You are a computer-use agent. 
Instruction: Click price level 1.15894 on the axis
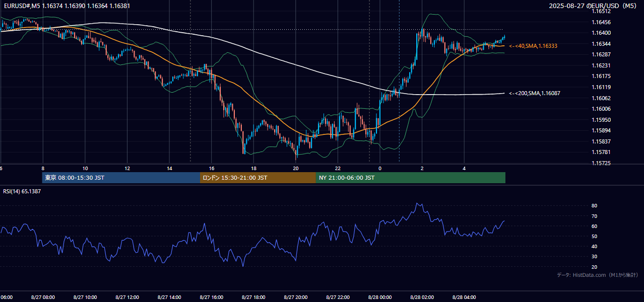[x=602, y=130]
